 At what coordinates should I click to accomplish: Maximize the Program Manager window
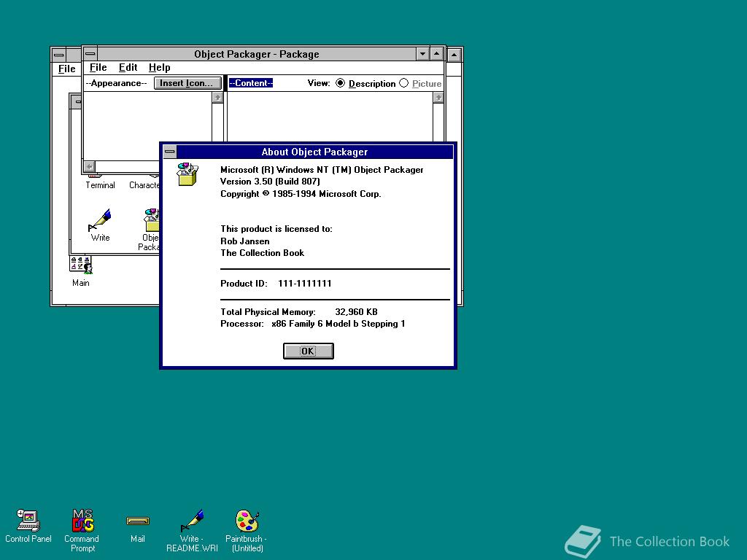[454, 55]
